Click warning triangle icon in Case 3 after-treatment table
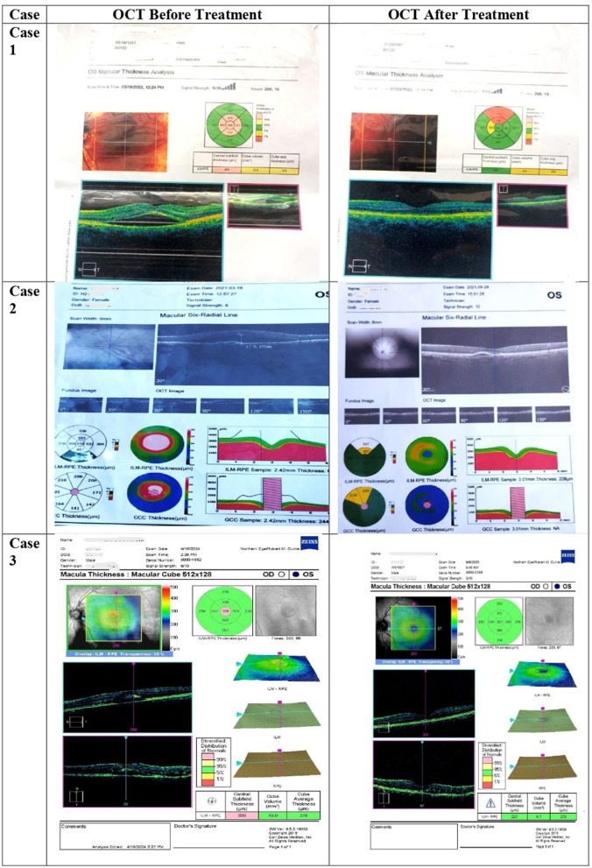The width and height of the screenshot is (592, 868). 490,804
